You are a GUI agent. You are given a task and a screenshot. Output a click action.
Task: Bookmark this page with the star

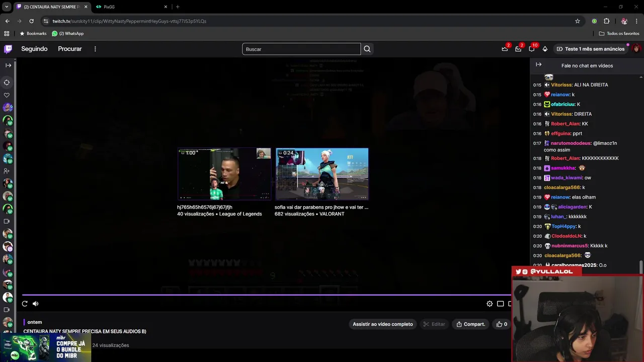[578, 21]
